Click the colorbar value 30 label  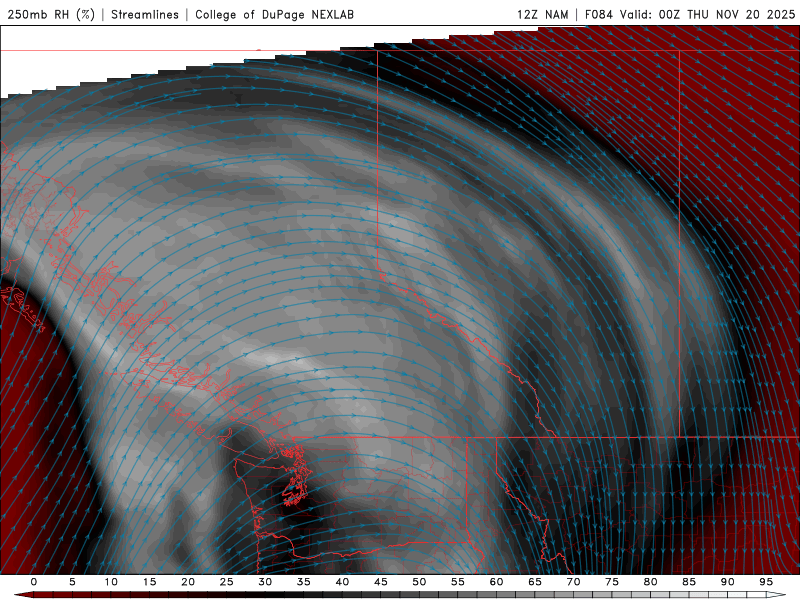pyautogui.click(x=265, y=582)
